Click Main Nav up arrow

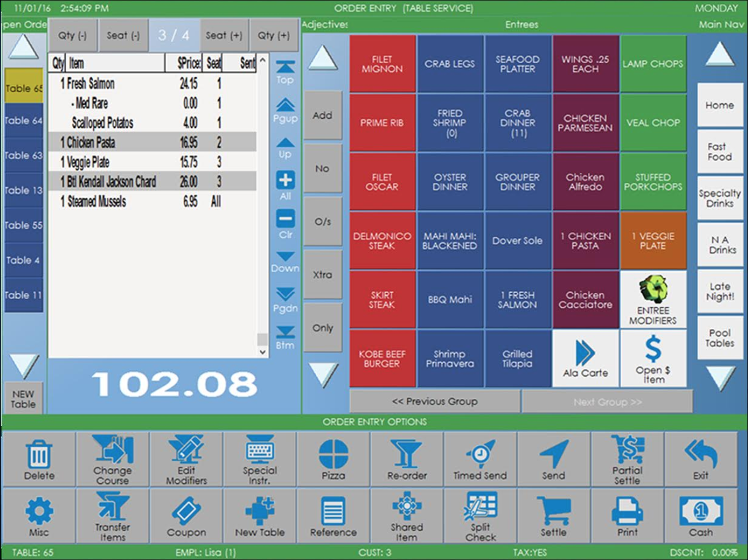pyautogui.click(x=720, y=56)
